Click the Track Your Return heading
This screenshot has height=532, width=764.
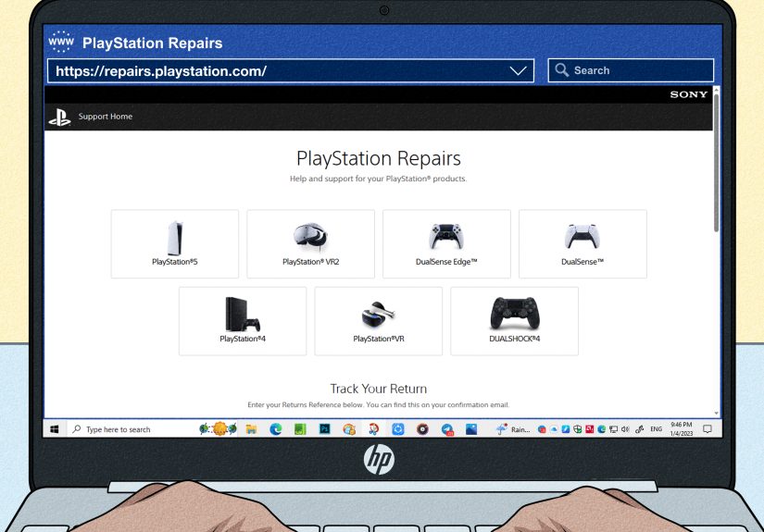(x=379, y=389)
